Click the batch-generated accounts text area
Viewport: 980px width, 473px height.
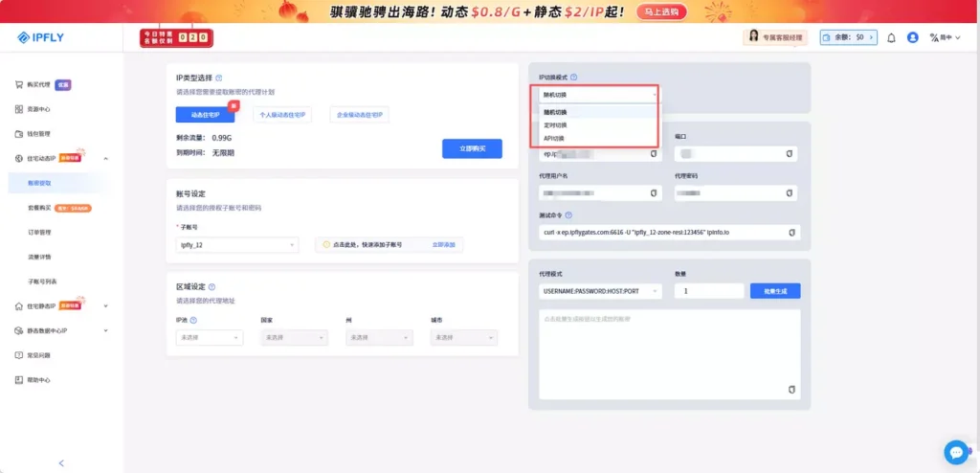(669, 354)
